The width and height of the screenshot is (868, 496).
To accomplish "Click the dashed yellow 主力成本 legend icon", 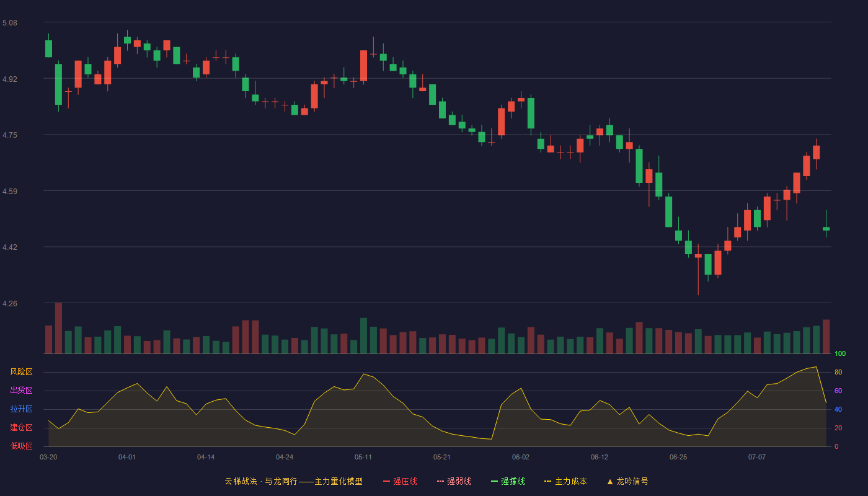I will tap(548, 481).
